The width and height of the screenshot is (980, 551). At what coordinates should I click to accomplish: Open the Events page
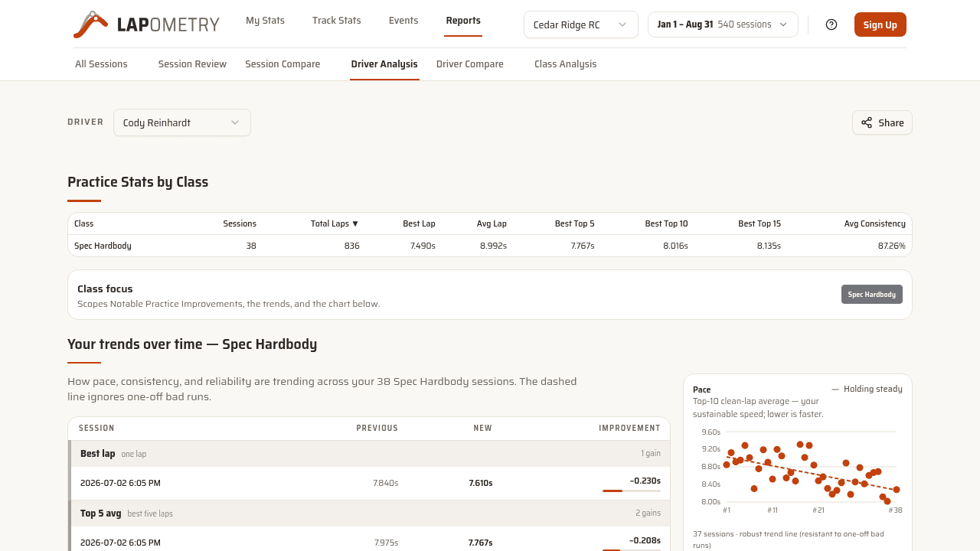point(403,21)
